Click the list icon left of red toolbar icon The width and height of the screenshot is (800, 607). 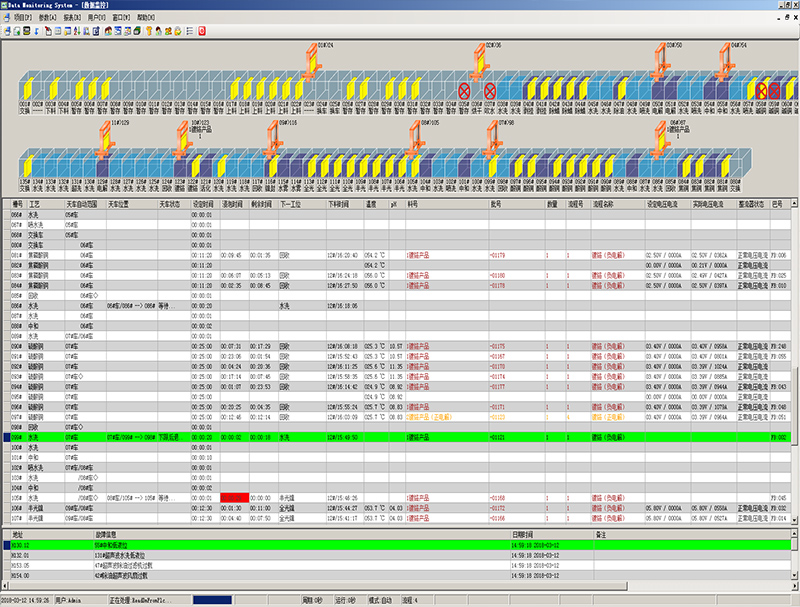click(x=190, y=31)
